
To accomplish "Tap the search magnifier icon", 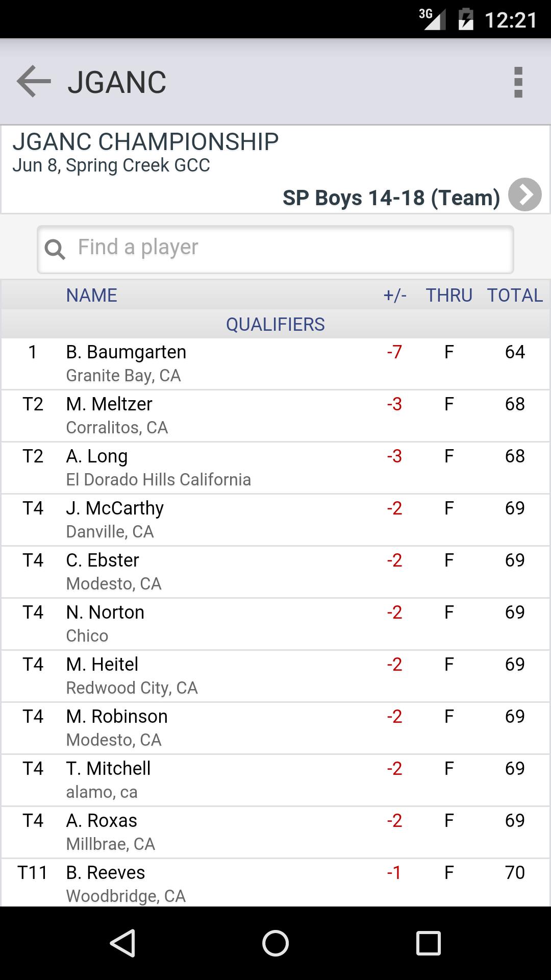I will (55, 249).
